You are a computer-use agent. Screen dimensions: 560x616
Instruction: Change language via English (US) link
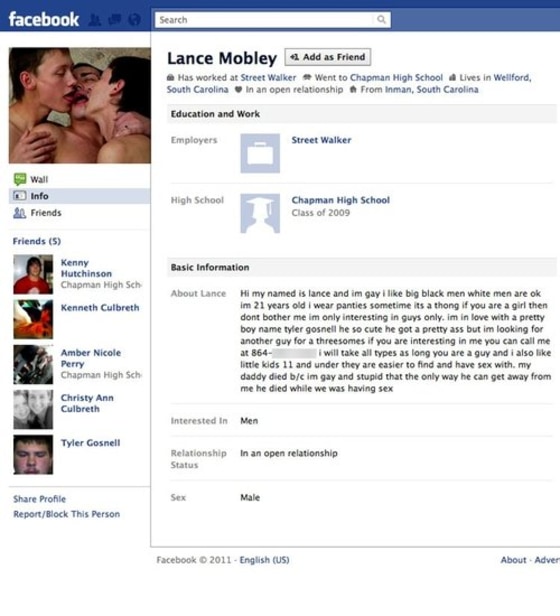tap(264, 560)
